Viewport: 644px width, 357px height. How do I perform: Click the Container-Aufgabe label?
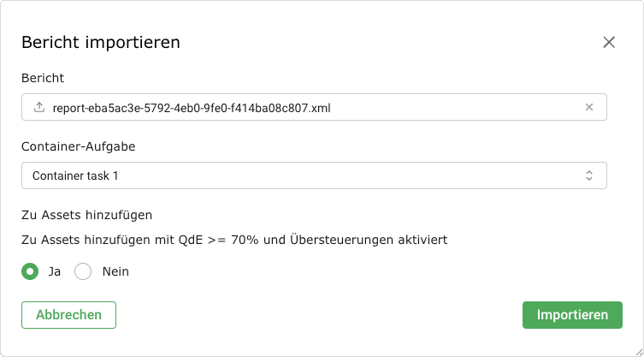click(78, 146)
